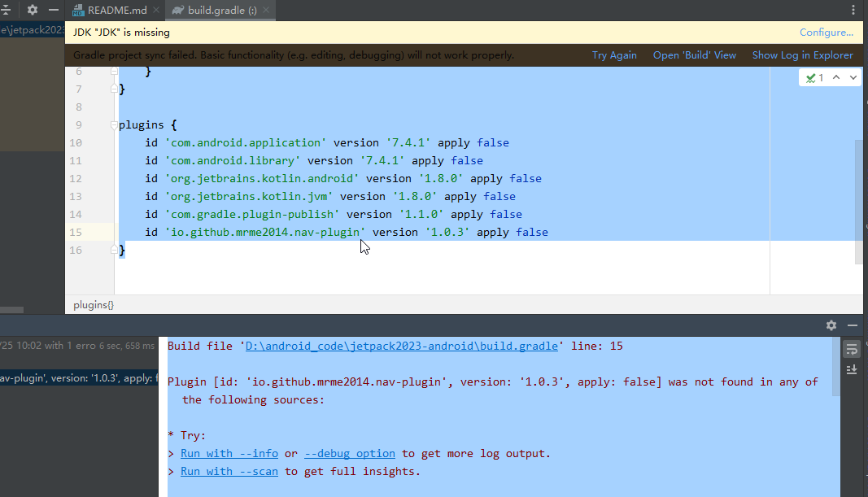Collapse fold marker at line 7 brace
The image size is (868, 497).
pos(114,89)
